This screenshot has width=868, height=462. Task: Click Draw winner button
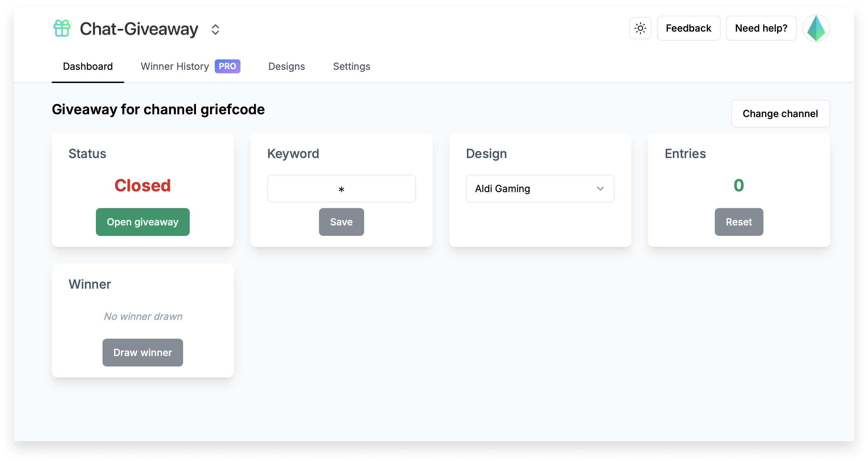point(142,352)
